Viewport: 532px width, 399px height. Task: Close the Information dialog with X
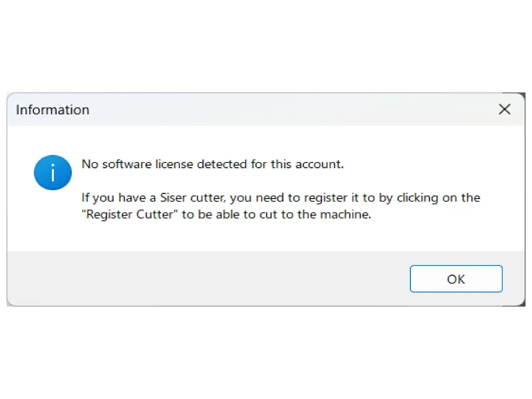coord(505,110)
